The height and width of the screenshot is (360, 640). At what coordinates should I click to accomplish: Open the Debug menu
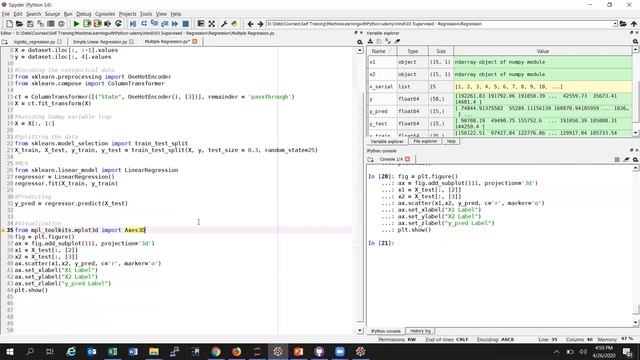[84, 14]
